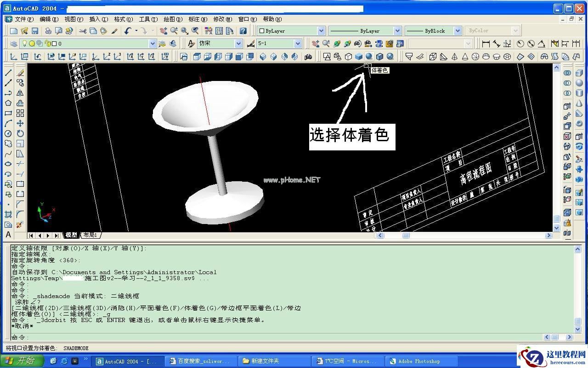The width and height of the screenshot is (588, 368).
Task: Switch to the 布局1 layout tab
Action: (x=90, y=235)
